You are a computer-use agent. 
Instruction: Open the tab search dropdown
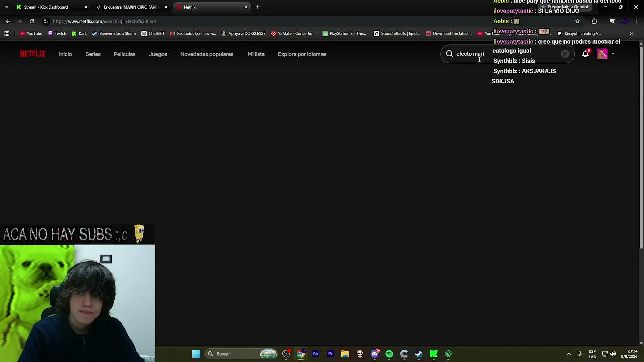[6, 7]
